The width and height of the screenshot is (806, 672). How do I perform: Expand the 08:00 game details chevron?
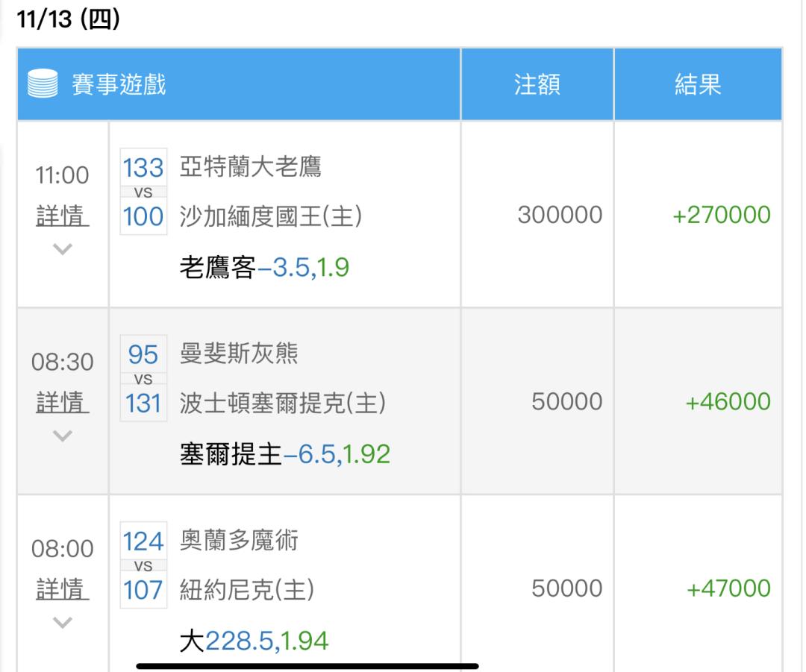tap(63, 621)
